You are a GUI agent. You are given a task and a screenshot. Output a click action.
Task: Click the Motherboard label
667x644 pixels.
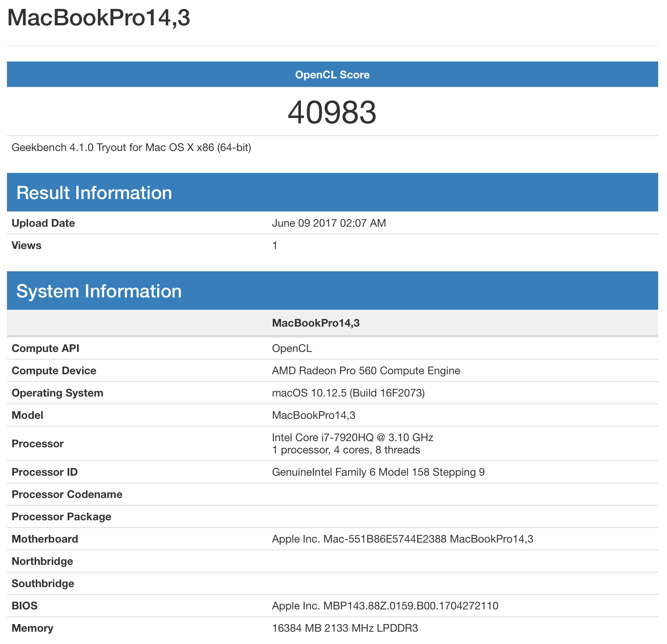coord(45,539)
